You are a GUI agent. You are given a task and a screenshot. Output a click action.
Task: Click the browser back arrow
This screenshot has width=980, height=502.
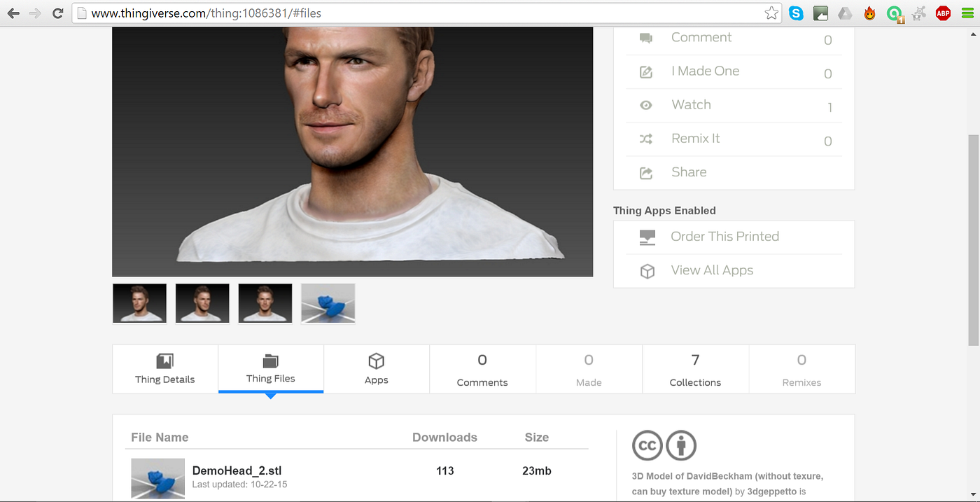13,13
